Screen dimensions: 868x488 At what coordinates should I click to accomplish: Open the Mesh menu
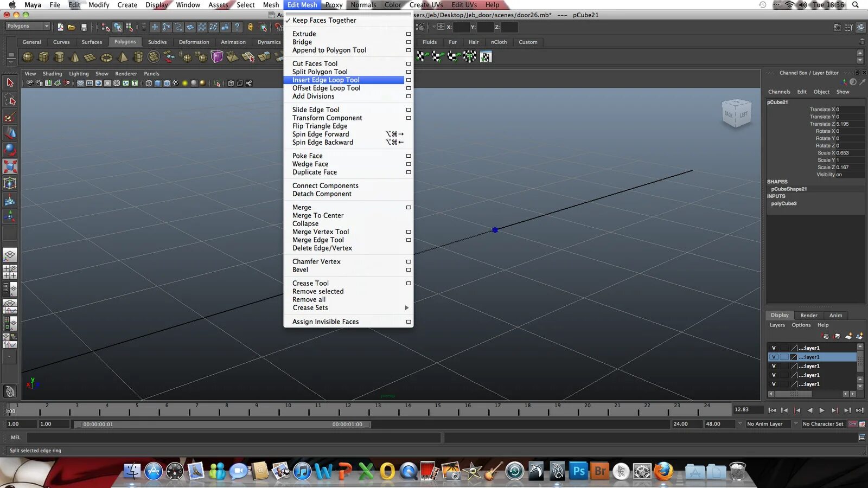[271, 5]
